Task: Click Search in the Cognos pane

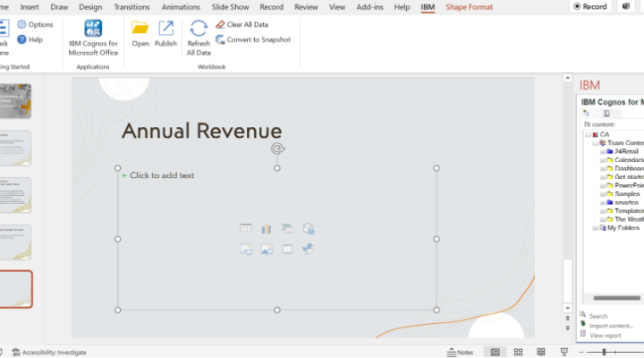Action: (x=598, y=316)
